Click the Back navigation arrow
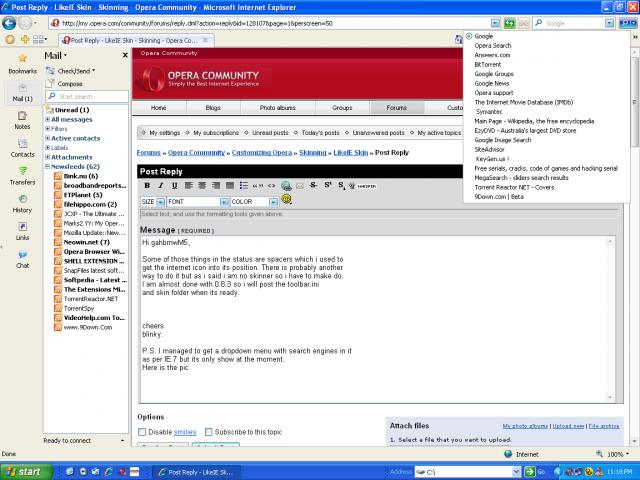Viewport: 640px width, 480px height. [9, 23]
